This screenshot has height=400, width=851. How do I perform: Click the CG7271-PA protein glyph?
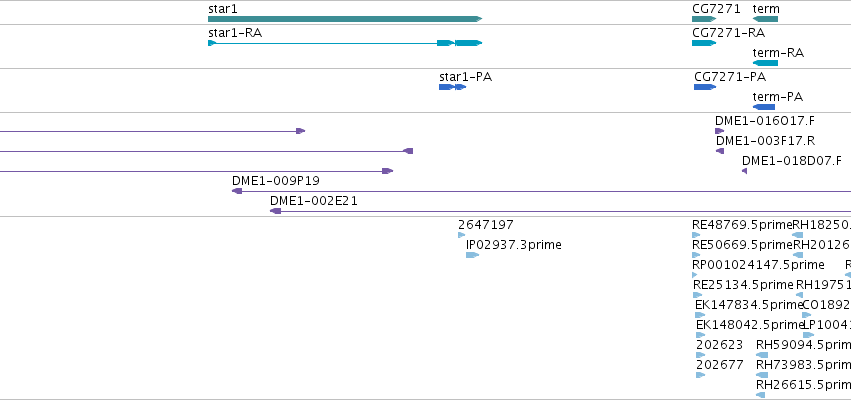click(x=704, y=87)
